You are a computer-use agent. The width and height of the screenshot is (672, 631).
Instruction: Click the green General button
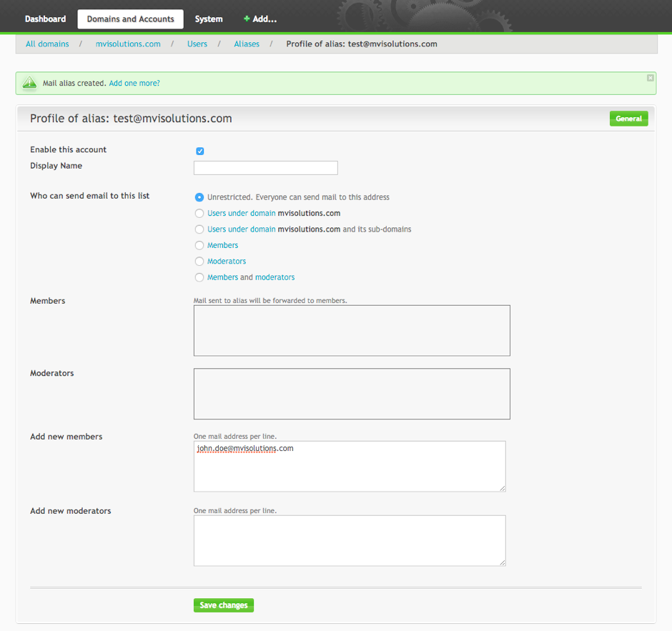(628, 119)
